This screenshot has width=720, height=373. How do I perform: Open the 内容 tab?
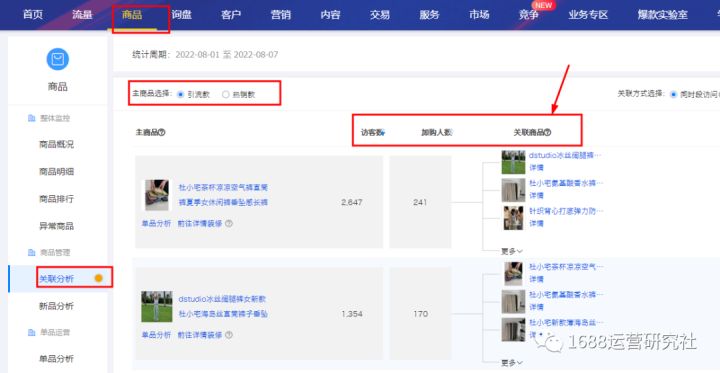tap(330, 15)
